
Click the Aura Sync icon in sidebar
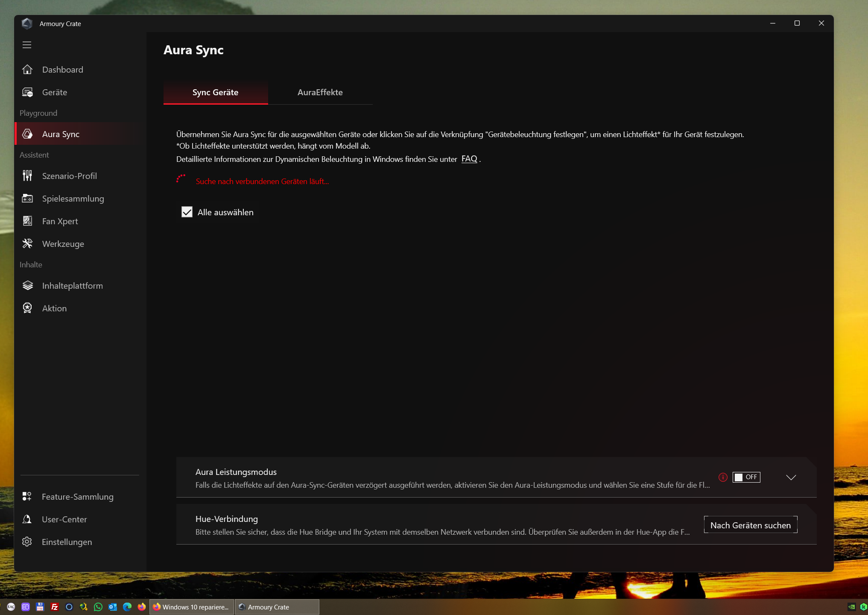coord(27,134)
